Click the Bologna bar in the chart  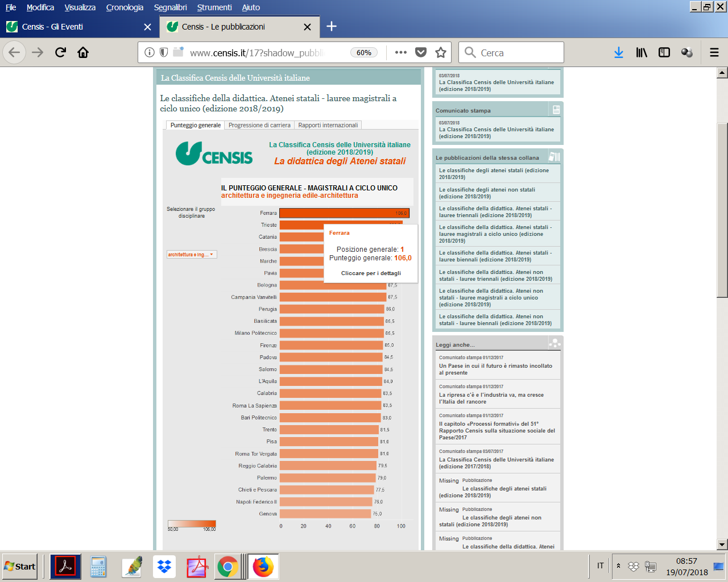[333, 285]
